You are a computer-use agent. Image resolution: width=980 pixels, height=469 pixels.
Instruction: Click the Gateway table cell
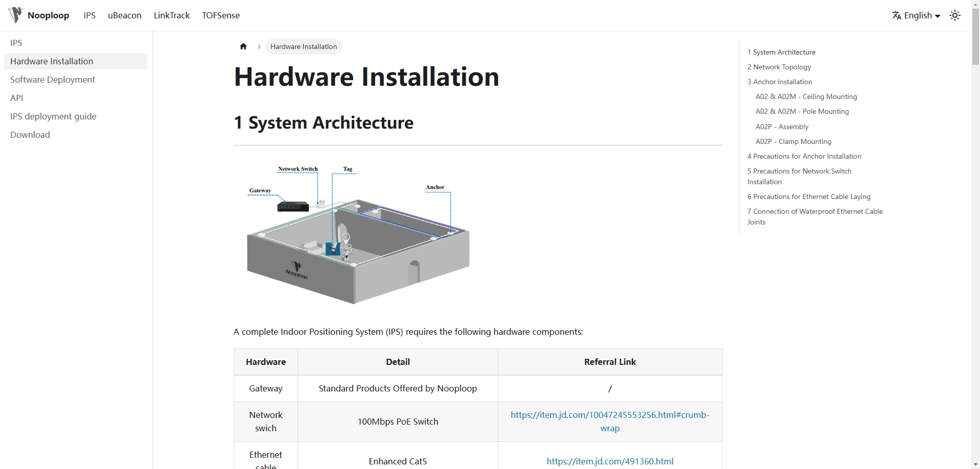[x=265, y=388]
